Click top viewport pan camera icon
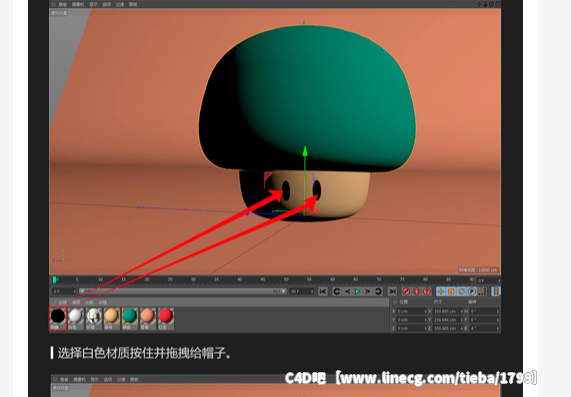The image size is (571, 397). [x=480, y=4]
